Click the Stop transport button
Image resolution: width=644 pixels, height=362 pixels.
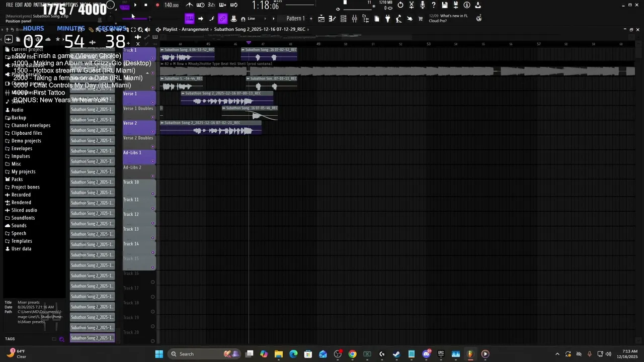(x=146, y=5)
